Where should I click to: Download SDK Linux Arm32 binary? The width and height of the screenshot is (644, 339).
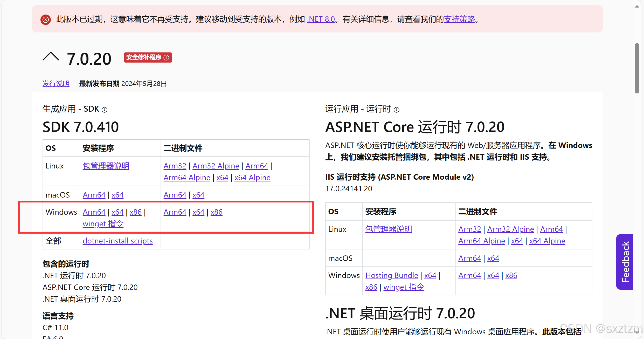click(175, 166)
